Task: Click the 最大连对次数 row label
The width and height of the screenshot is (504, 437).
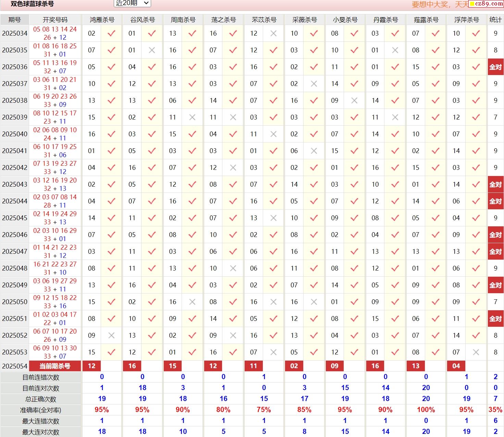Action: click(x=41, y=432)
